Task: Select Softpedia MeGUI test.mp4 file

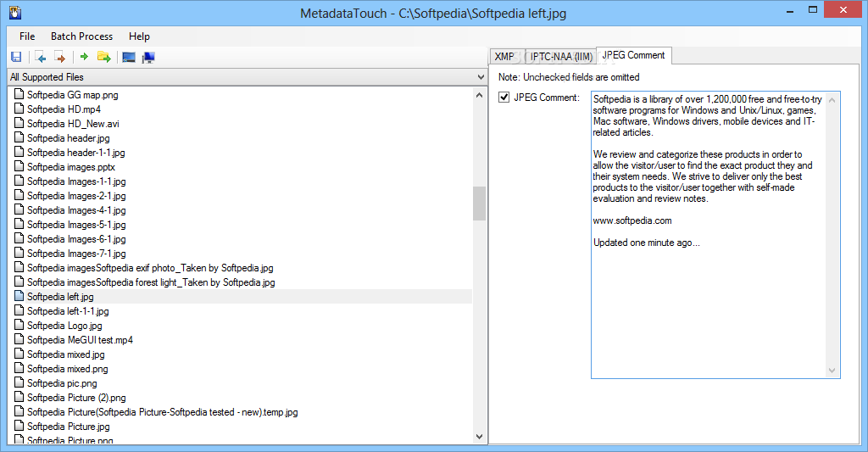Action: pyautogui.click(x=81, y=339)
